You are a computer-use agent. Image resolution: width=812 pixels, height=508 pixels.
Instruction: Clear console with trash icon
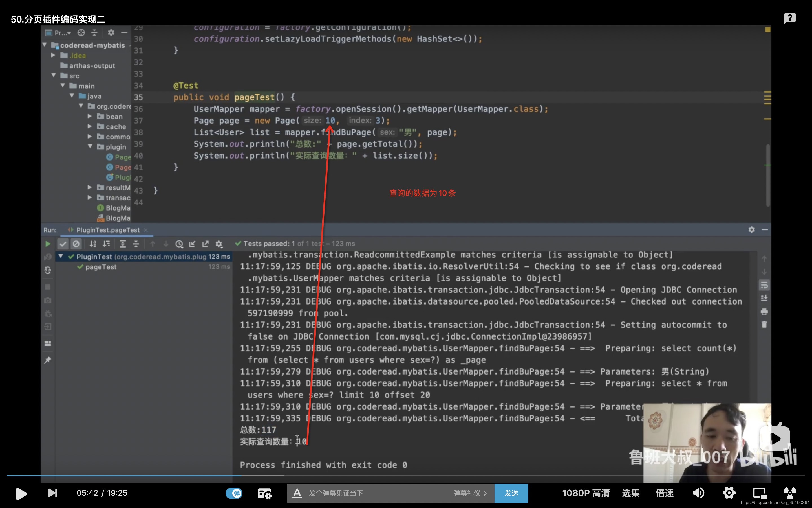click(764, 325)
